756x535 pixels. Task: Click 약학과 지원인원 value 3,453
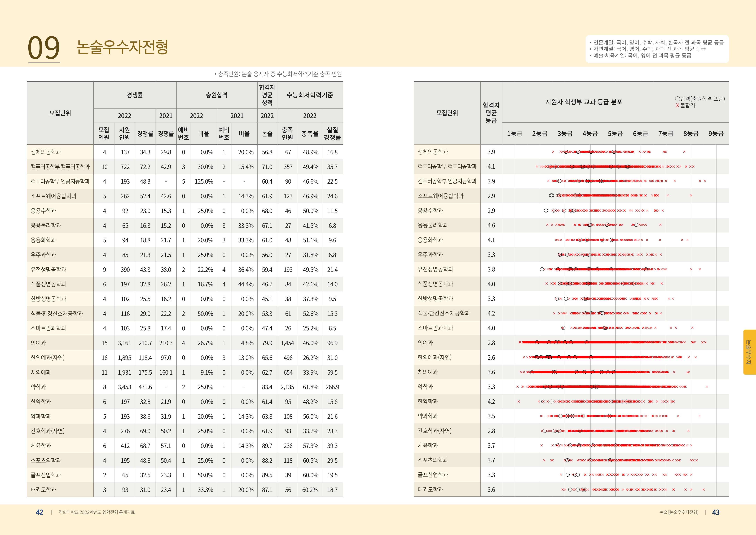(x=124, y=387)
